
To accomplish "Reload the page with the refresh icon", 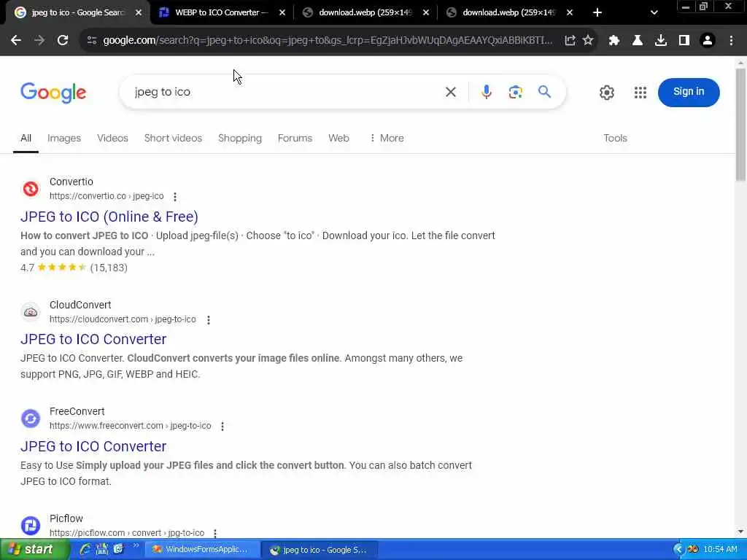I will click(63, 41).
